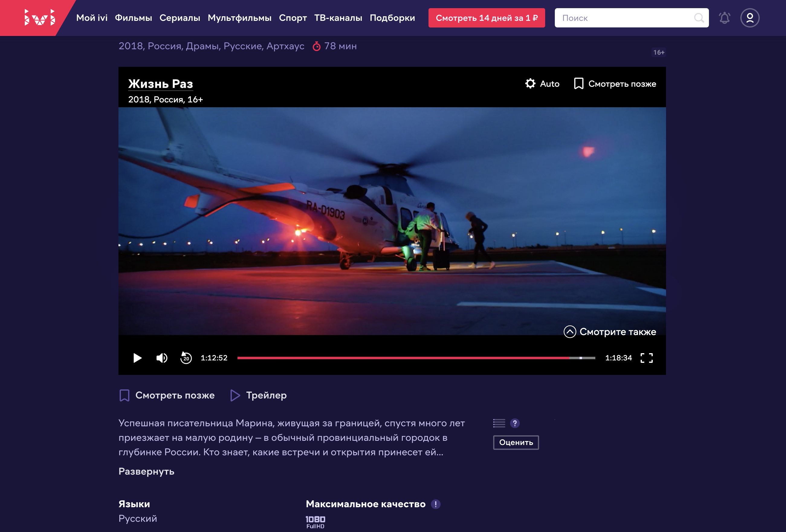Open the Мой ivi menu item
Screen dimensions: 786x532
point(92,18)
